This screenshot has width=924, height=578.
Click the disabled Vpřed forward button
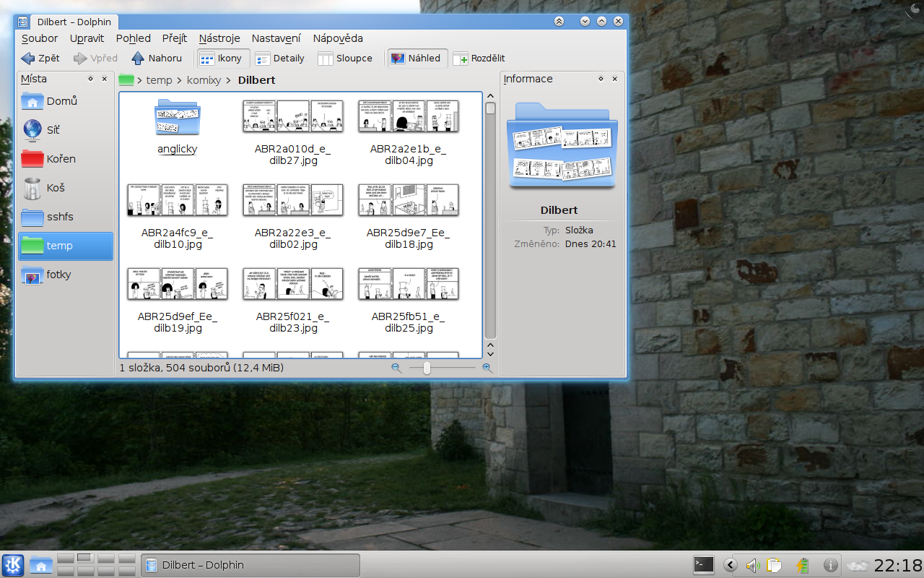95,59
